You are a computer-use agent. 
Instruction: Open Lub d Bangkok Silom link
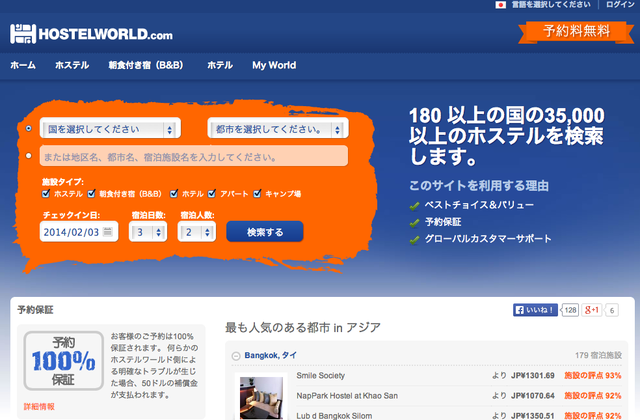(334, 416)
